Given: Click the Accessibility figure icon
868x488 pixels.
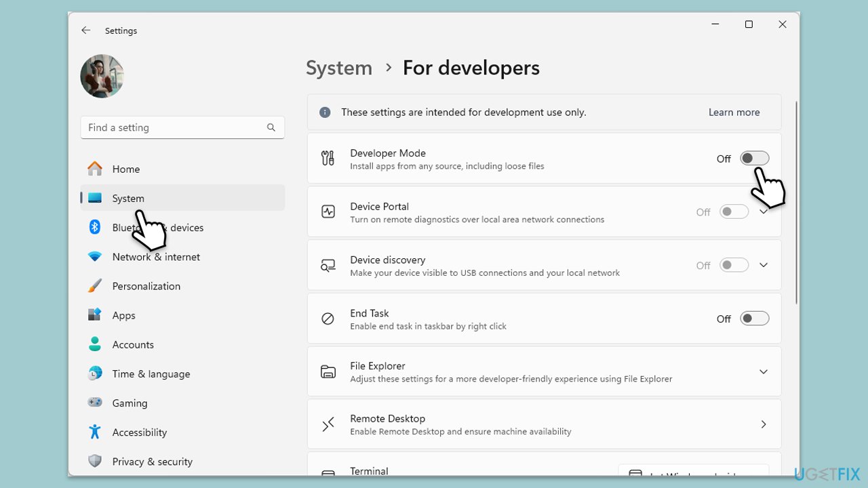Looking at the screenshot, I should [x=95, y=431].
